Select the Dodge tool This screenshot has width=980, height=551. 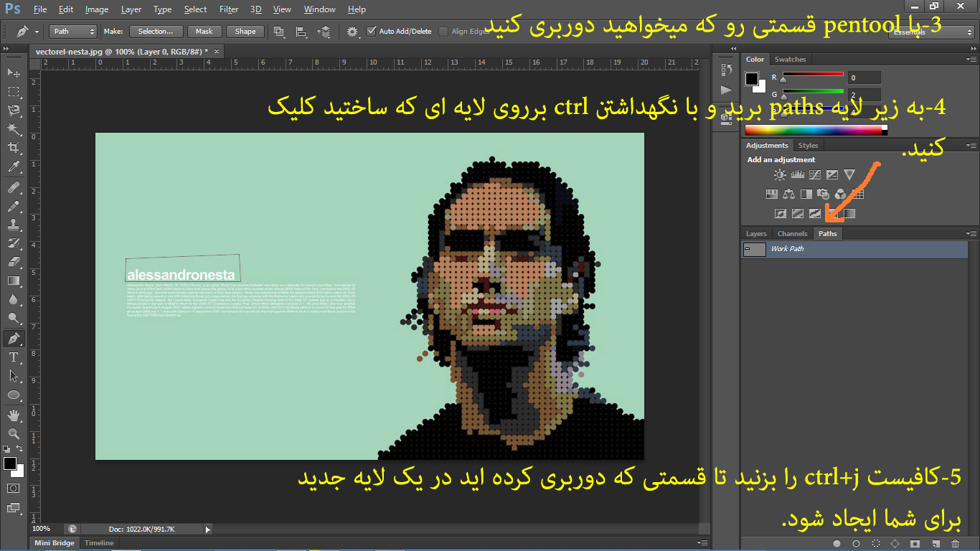14,319
